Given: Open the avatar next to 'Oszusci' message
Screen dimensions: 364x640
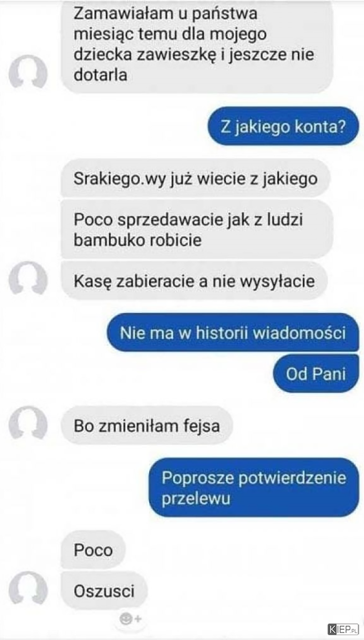Looking at the screenshot, I should click(x=28, y=590).
